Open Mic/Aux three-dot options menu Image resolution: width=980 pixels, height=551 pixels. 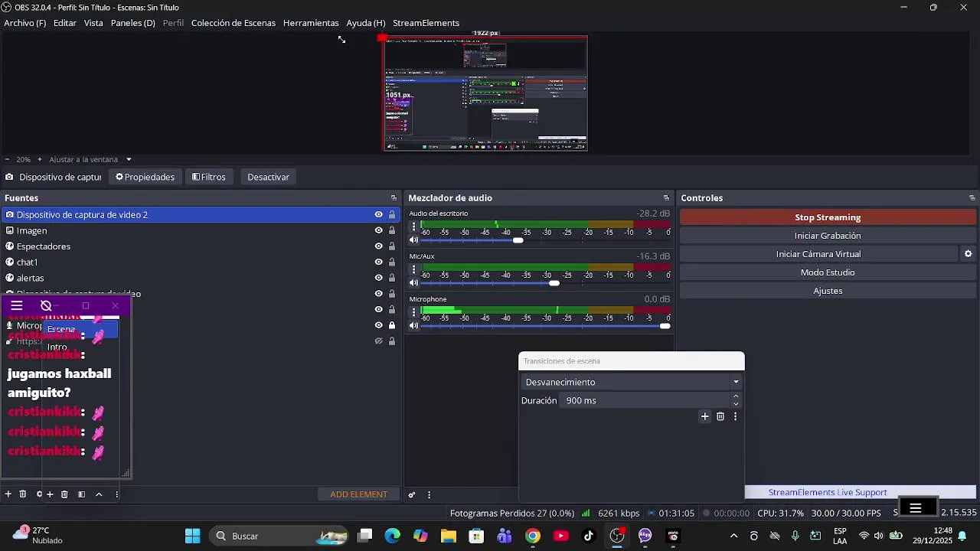tap(414, 269)
